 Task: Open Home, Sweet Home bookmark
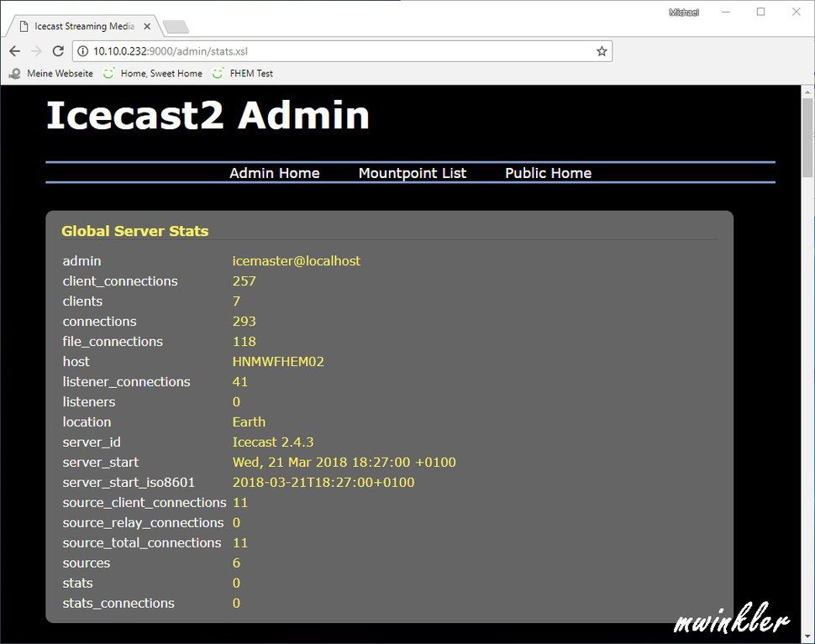pyautogui.click(x=153, y=73)
